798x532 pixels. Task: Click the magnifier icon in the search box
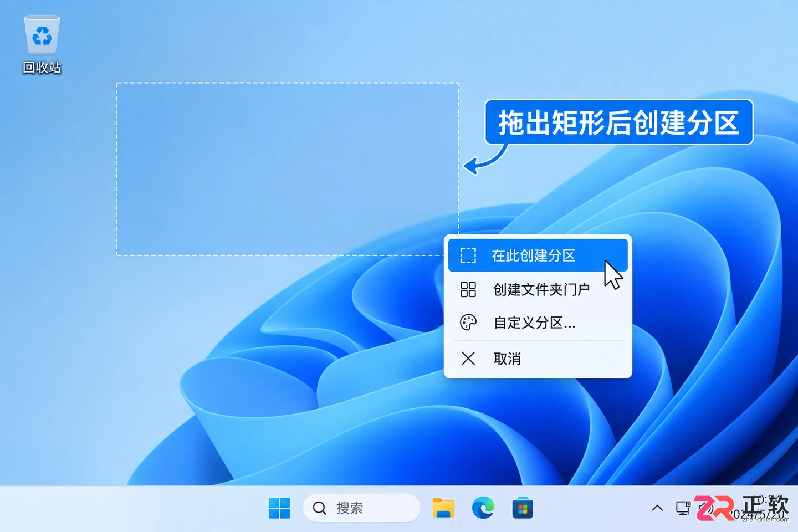click(320, 508)
